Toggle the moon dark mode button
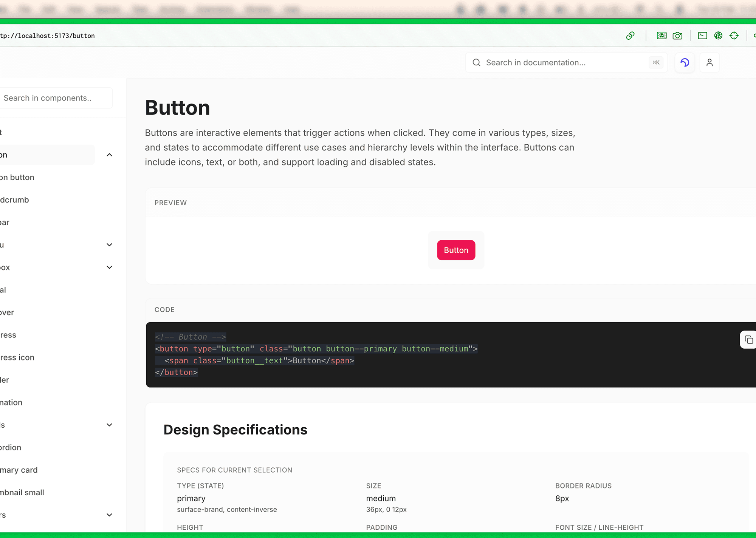This screenshot has height=538, width=756. 685,62
